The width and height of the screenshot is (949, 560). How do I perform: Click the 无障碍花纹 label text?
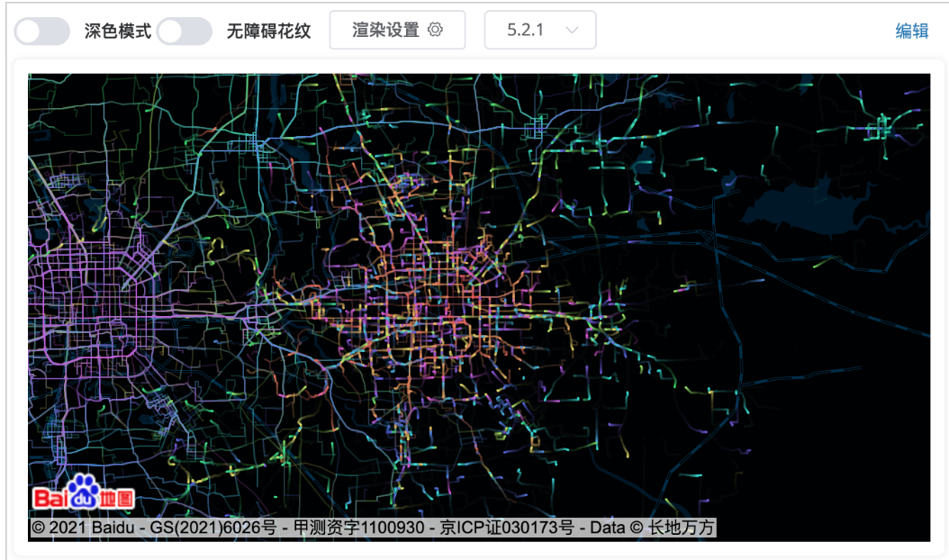coord(268,31)
